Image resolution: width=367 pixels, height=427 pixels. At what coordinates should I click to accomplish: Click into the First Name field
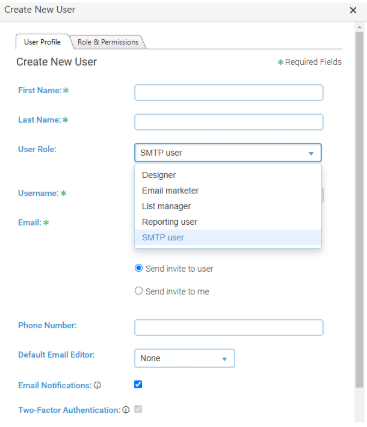click(229, 93)
